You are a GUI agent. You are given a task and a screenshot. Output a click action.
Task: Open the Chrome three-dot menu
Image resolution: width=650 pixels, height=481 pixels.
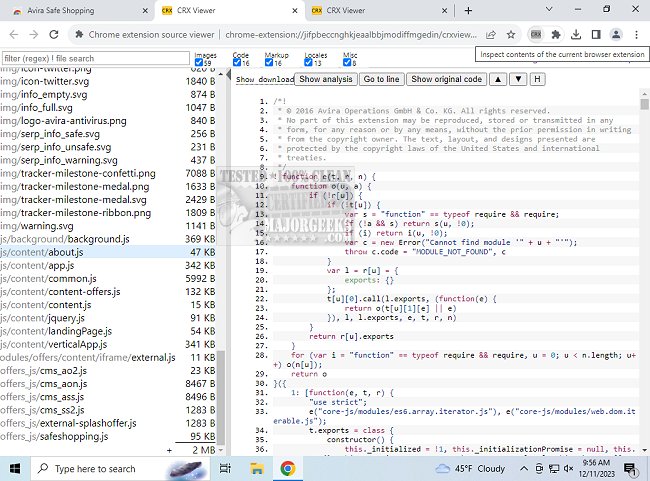pos(636,35)
